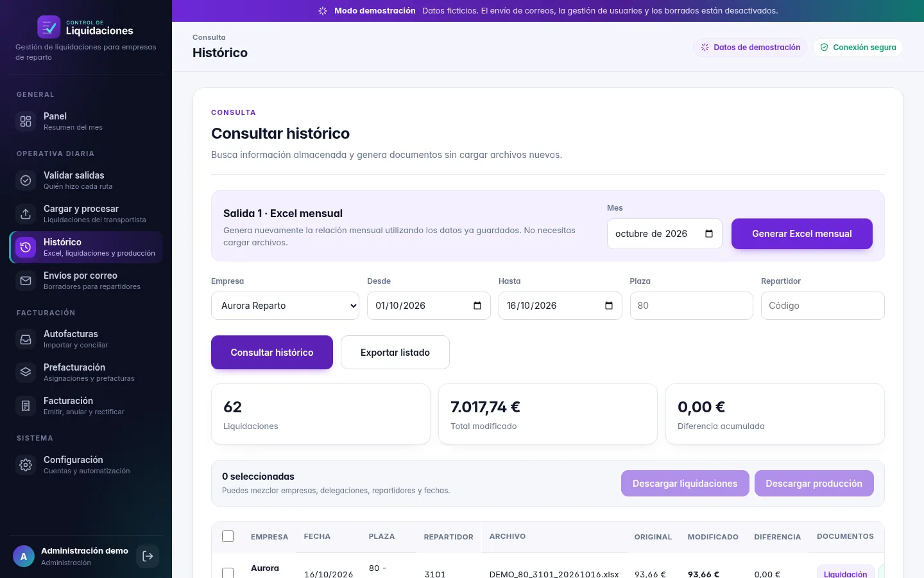Click the Histórico clock icon
924x578 pixels.
(x=26, y=247)
